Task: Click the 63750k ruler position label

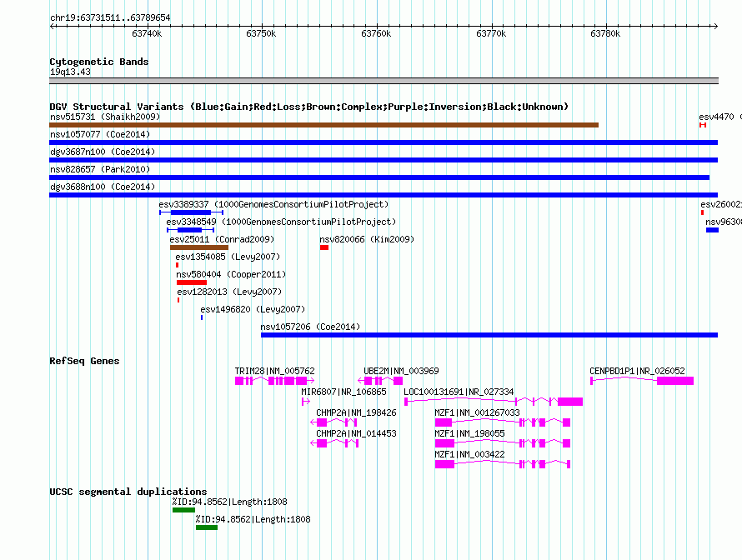Action: point(261,33)
